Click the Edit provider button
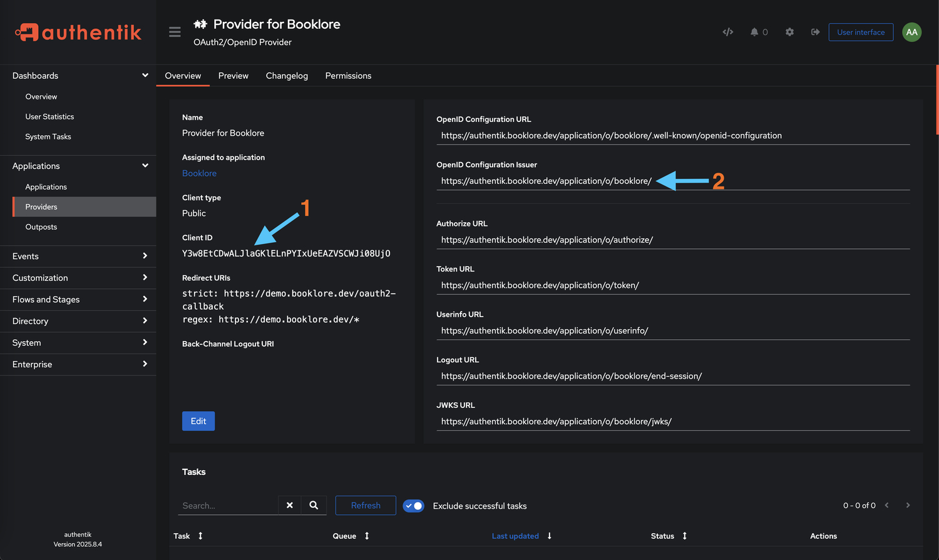 (198, 421)
